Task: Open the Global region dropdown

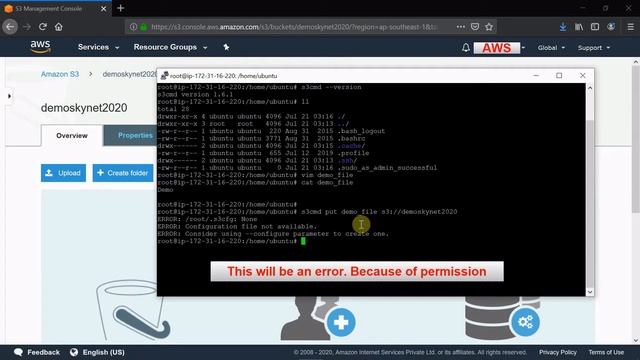Action: coord(551,48)
